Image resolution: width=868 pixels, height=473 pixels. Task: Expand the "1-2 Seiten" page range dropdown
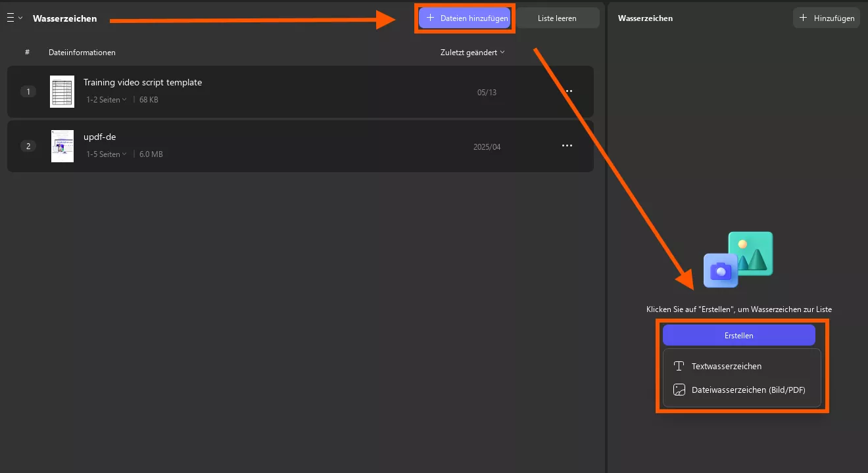tap(107, 100)
